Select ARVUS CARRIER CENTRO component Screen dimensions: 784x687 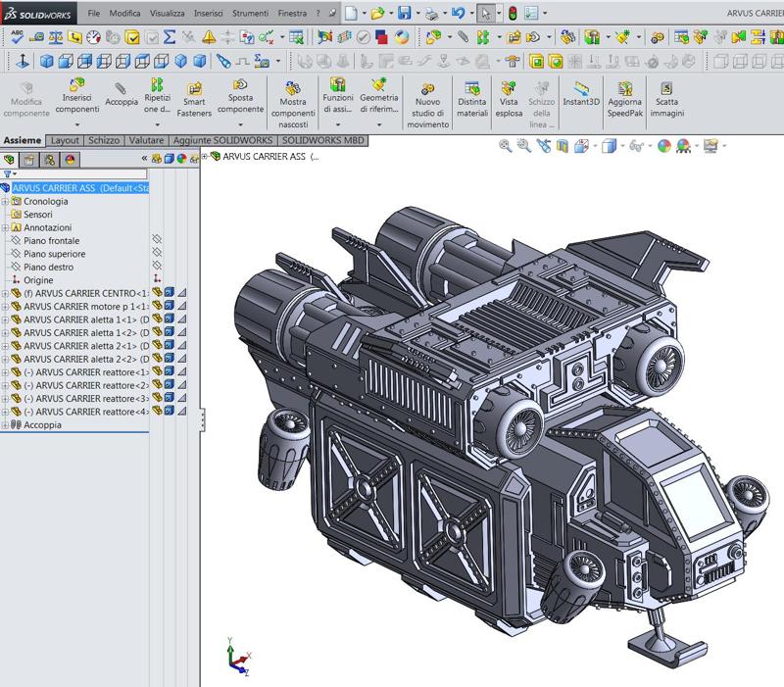click(x=85, y=293)
